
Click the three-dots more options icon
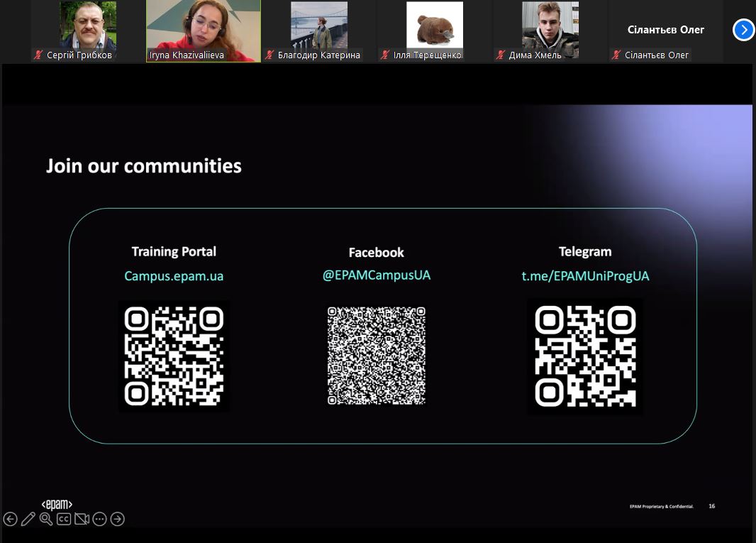99,519
